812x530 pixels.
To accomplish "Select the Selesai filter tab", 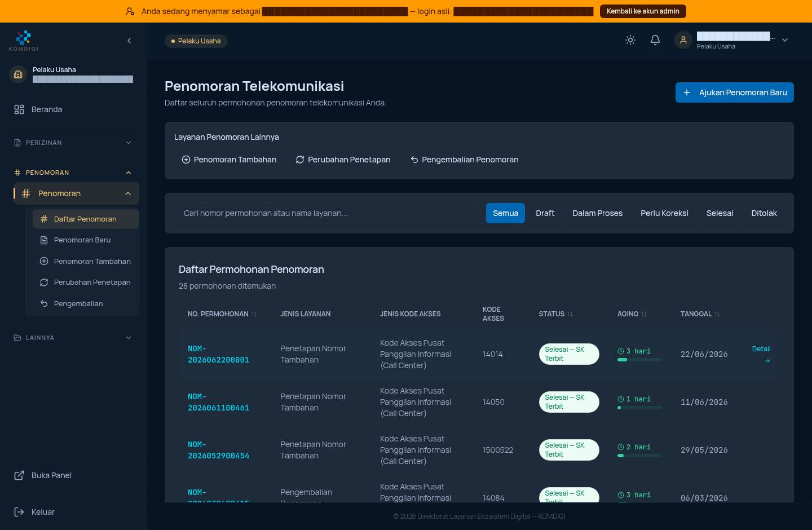I will point(720,213).
